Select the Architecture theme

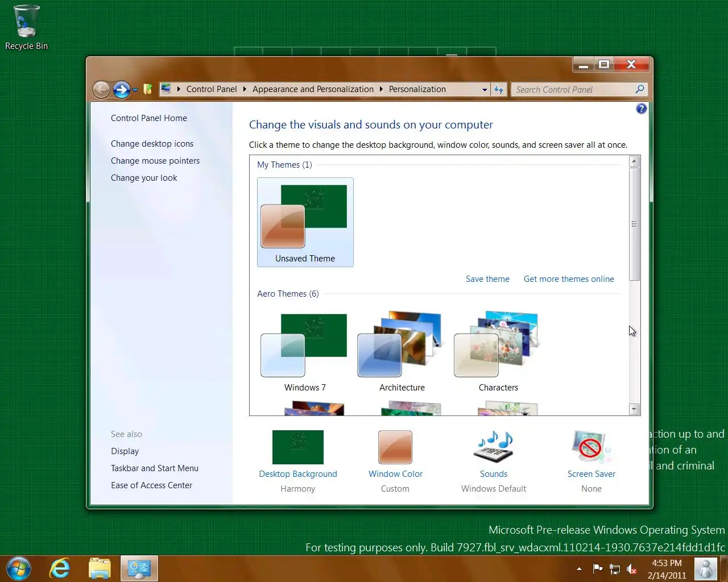[402, 351]
